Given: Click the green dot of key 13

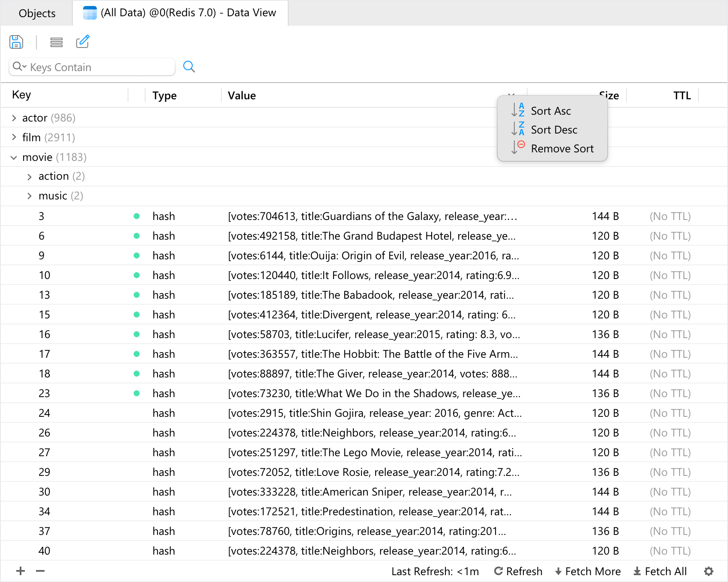Looking at the screenshot, I should point(137,295).
